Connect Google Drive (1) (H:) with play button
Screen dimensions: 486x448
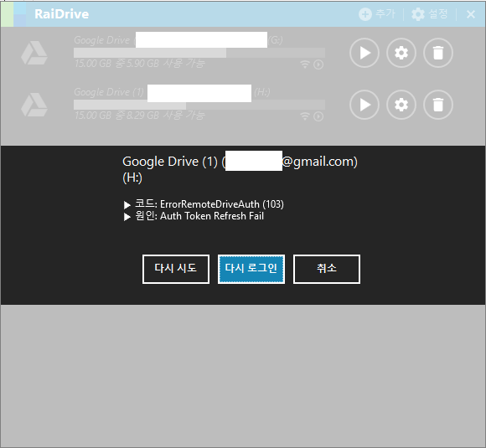pyautogui.click(x=364, y=105)
